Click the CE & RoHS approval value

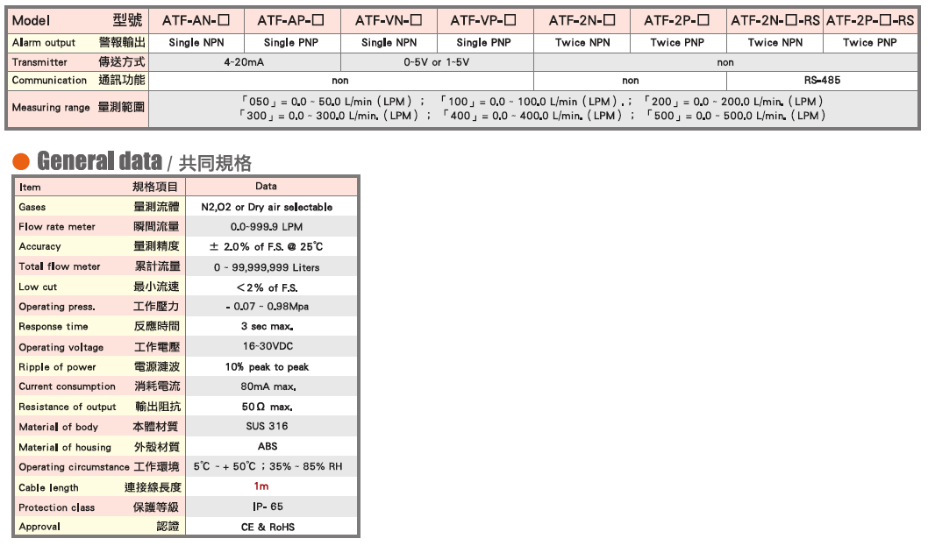(x=268, y=527)
